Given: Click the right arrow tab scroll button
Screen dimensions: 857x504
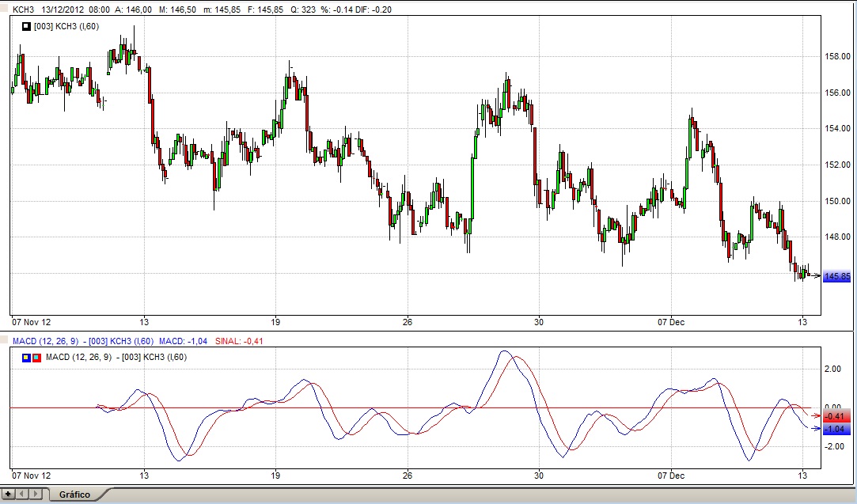Looking at the screenshot, I should [33, 494].
